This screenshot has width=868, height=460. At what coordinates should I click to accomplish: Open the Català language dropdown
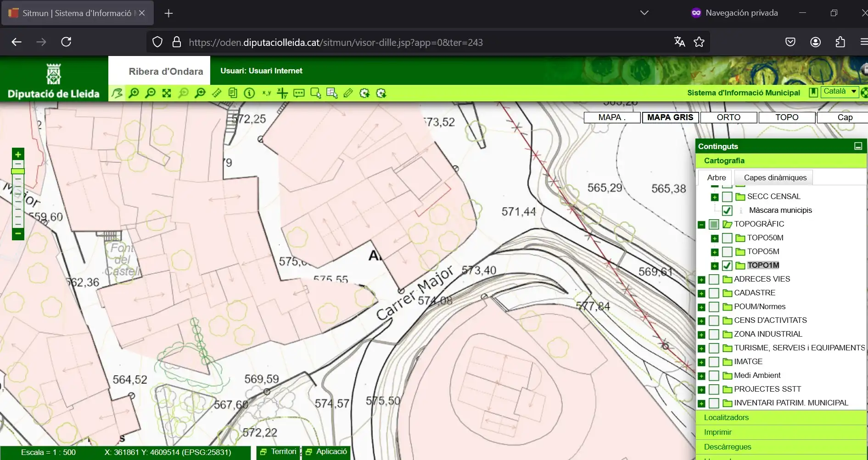[x=840, y=92]
